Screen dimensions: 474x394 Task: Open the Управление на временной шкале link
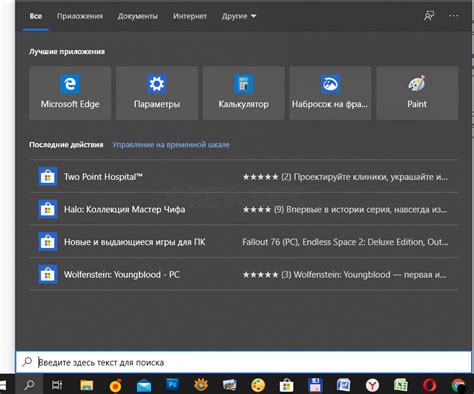click(171, 145)
